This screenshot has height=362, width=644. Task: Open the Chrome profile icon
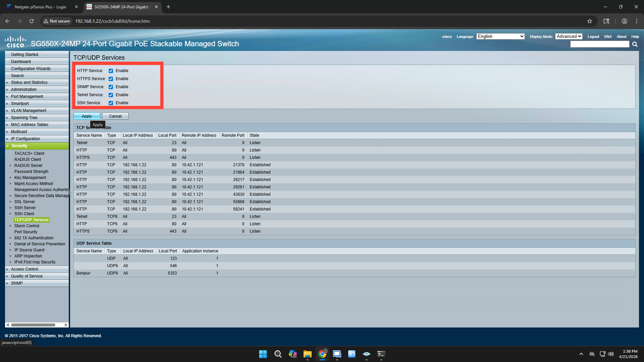(x=625, y=21)
